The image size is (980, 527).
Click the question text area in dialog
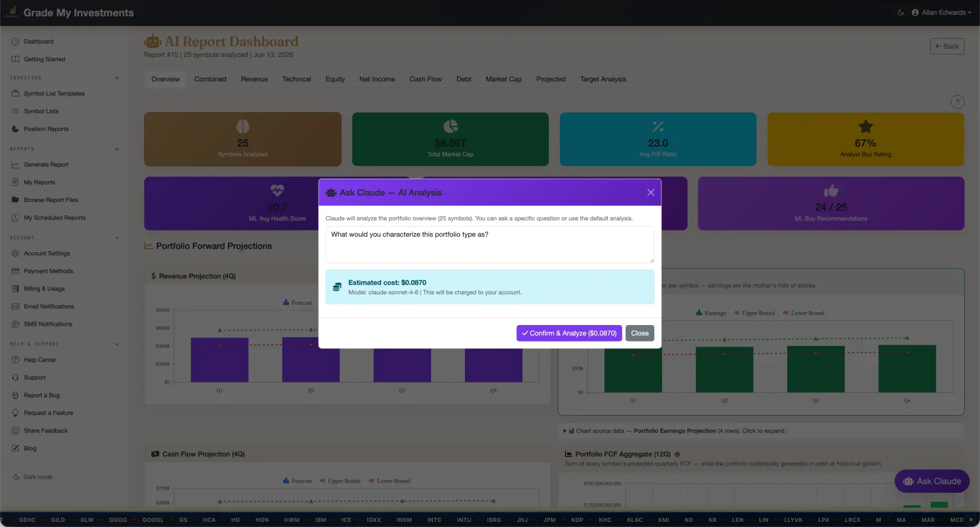click(490, 245)
